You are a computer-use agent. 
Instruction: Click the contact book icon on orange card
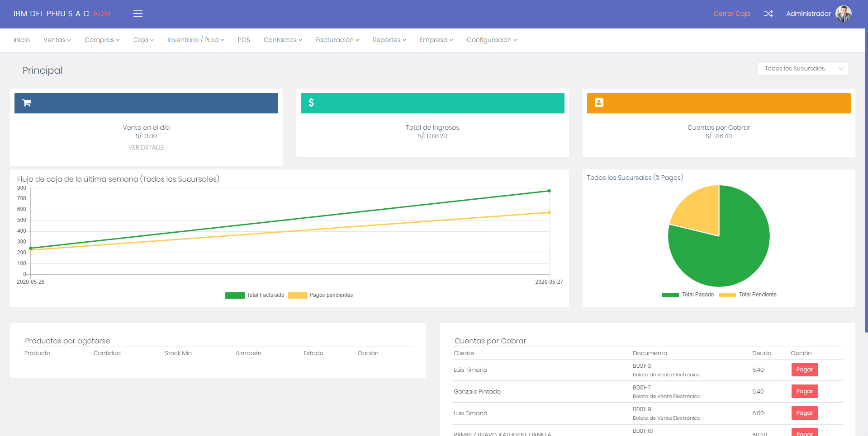pyautogui.click(x=599, y=103)
